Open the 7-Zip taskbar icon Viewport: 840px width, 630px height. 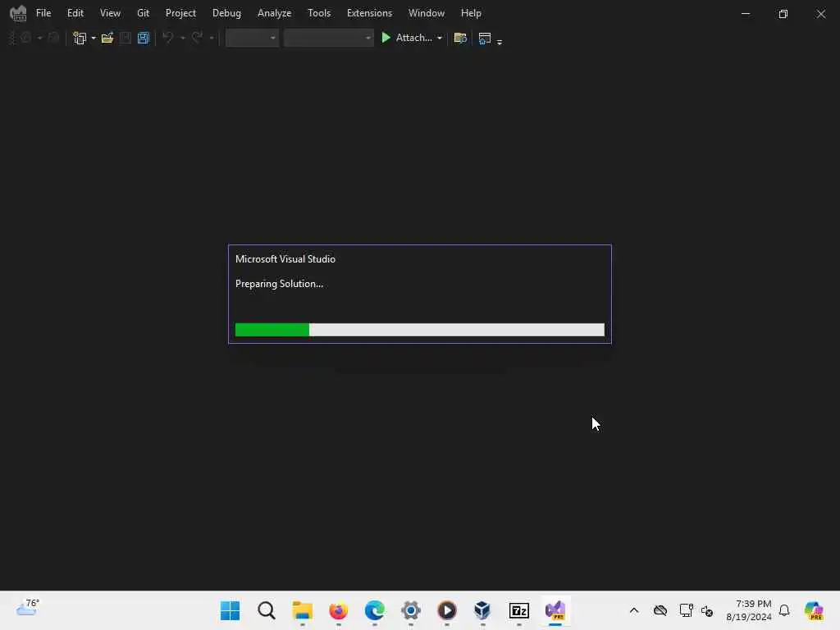pyautogui.click(x=518, y=610)
